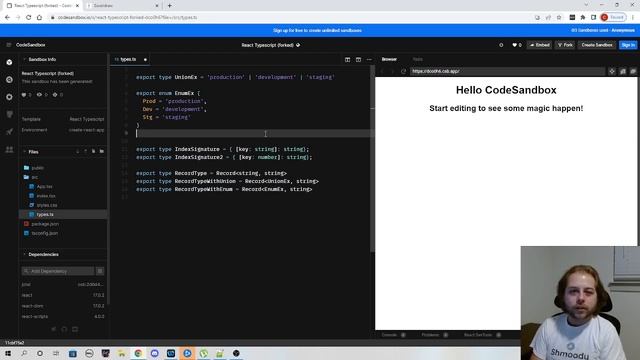
Task: Click the react-dom dependency row
Action: [x=63, y=306]
